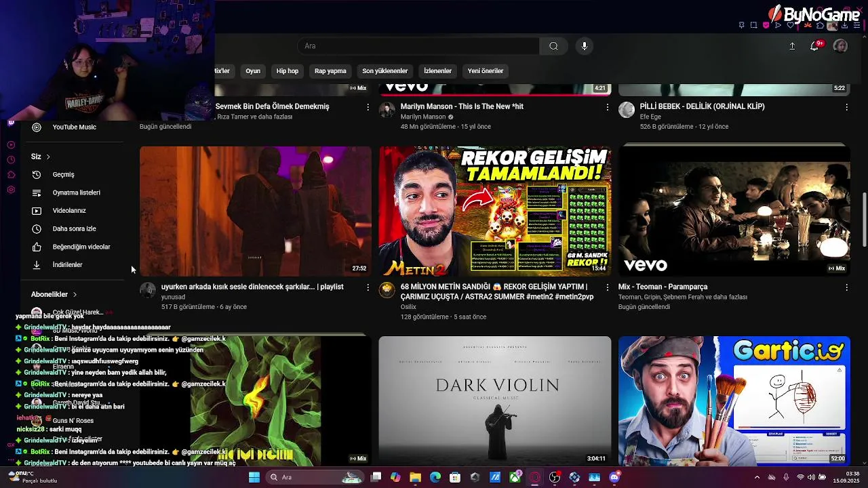Go to Videolarınız page

tap(73, 211)
